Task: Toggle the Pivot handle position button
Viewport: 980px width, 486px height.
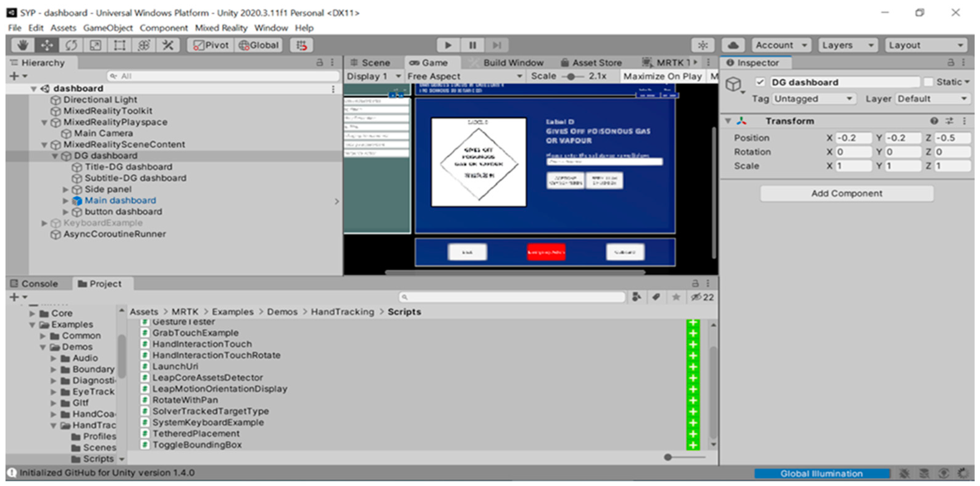Action: pyautogui.click(x=211, y=45)
